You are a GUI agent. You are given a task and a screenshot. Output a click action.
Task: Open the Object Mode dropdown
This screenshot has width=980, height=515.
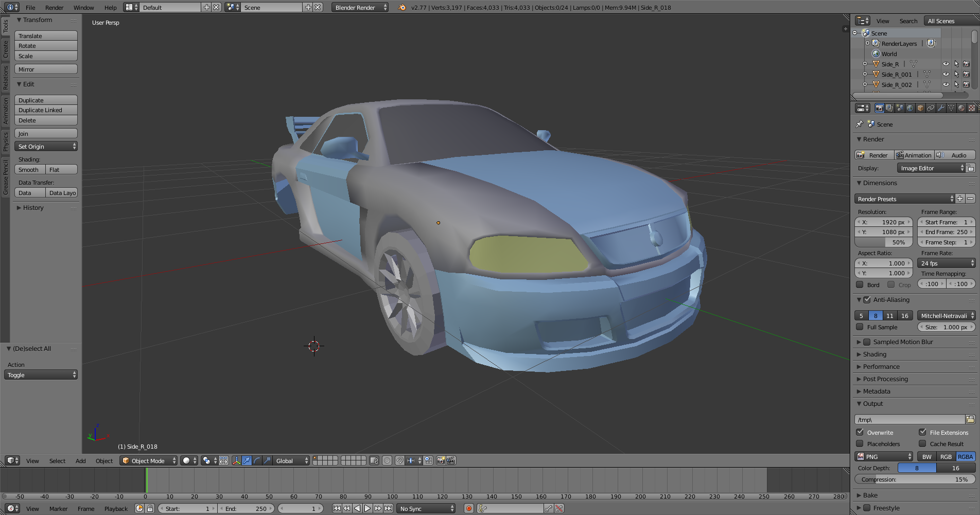pyautogui.click(x=148, y=460)
